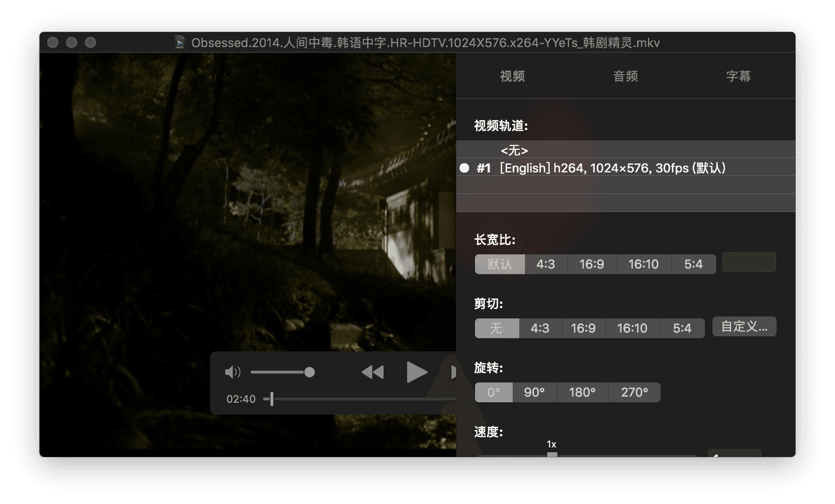
Task: Select the 视频 tab
Action: coord(512,76)
